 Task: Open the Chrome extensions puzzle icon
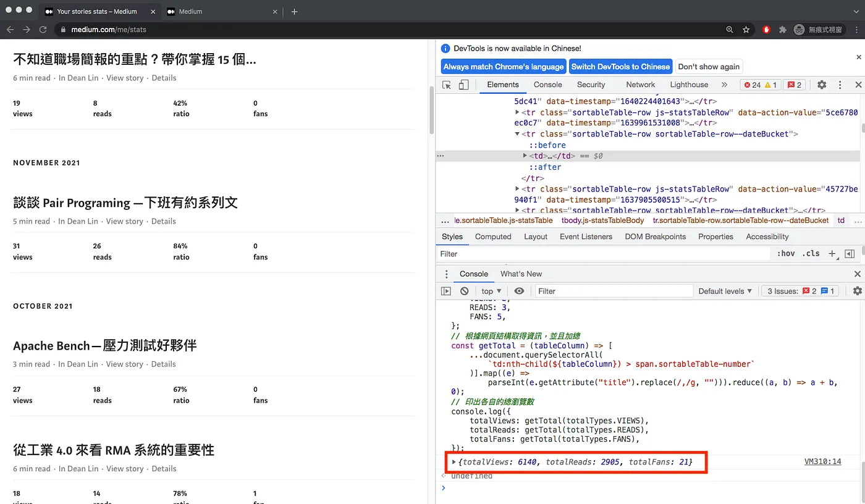[782, 29]
